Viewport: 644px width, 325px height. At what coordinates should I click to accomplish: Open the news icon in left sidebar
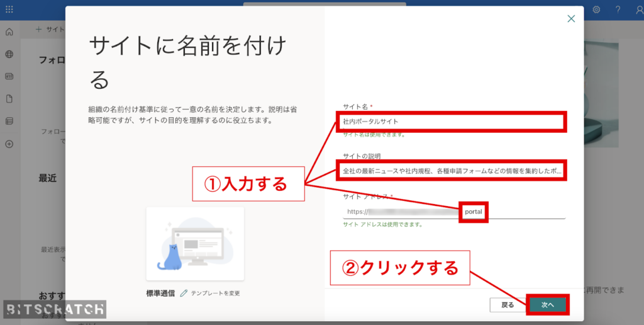tap(9, 76)
